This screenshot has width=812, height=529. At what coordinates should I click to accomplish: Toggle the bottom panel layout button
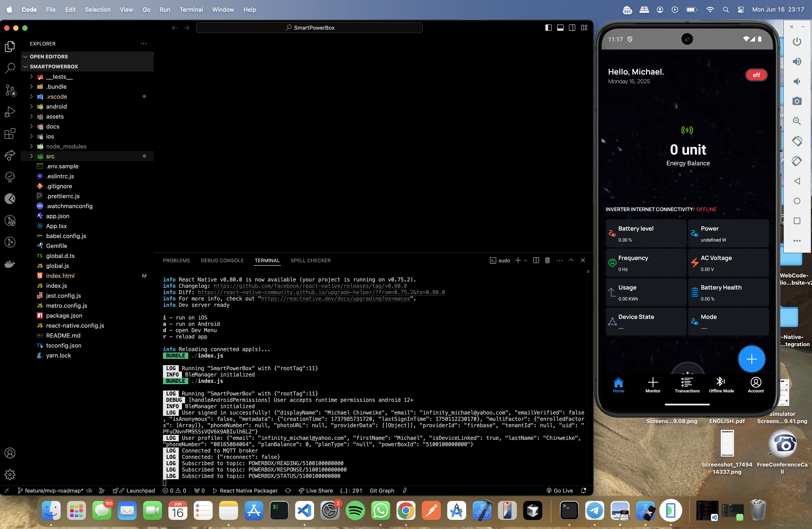pyautogui.click(x=560, y=28)
